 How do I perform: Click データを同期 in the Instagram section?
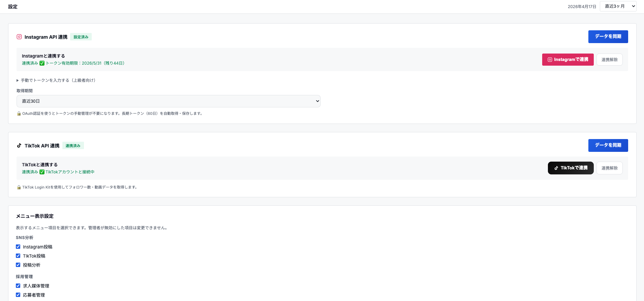608,37
